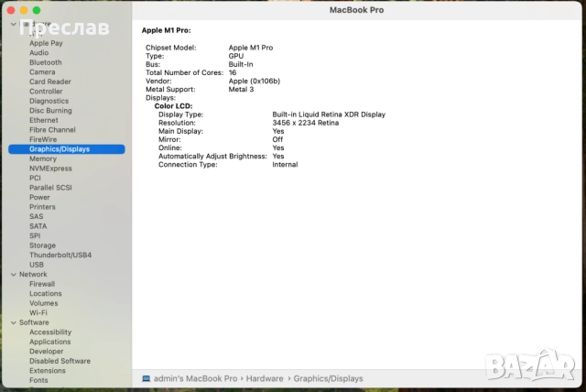Click the Type value GPU
The height and width of the screenshot is (392, 586).
coord(236,56)
